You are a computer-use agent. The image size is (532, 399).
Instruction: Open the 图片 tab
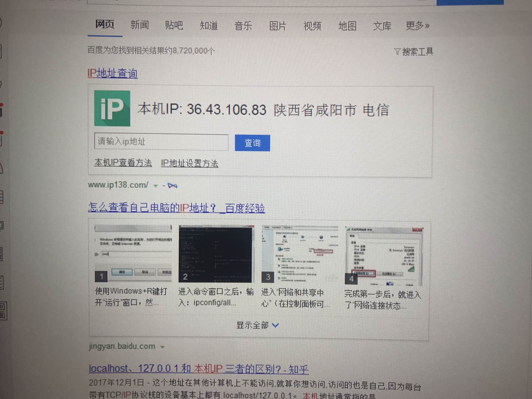277,26
